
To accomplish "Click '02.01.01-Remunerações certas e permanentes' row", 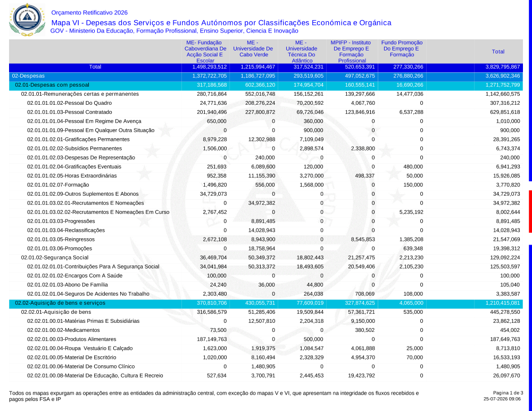I will [x=266, y=94].
